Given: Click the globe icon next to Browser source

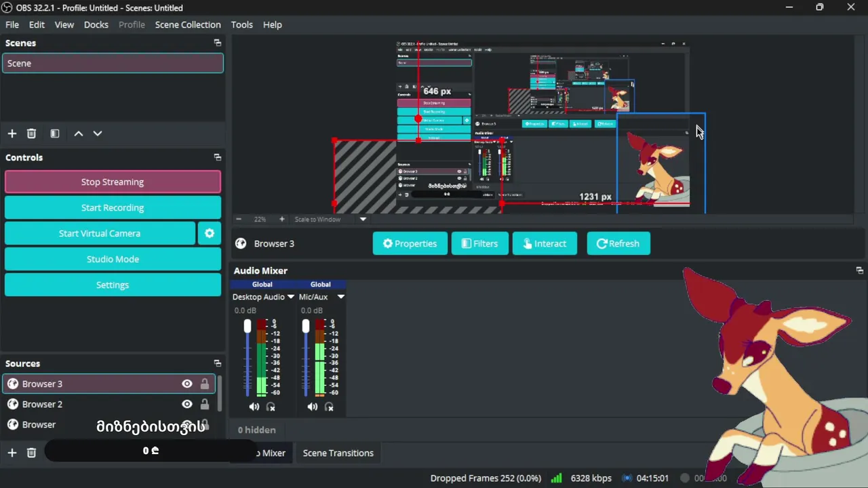Looking at the screenshot, I should point(13,424).
